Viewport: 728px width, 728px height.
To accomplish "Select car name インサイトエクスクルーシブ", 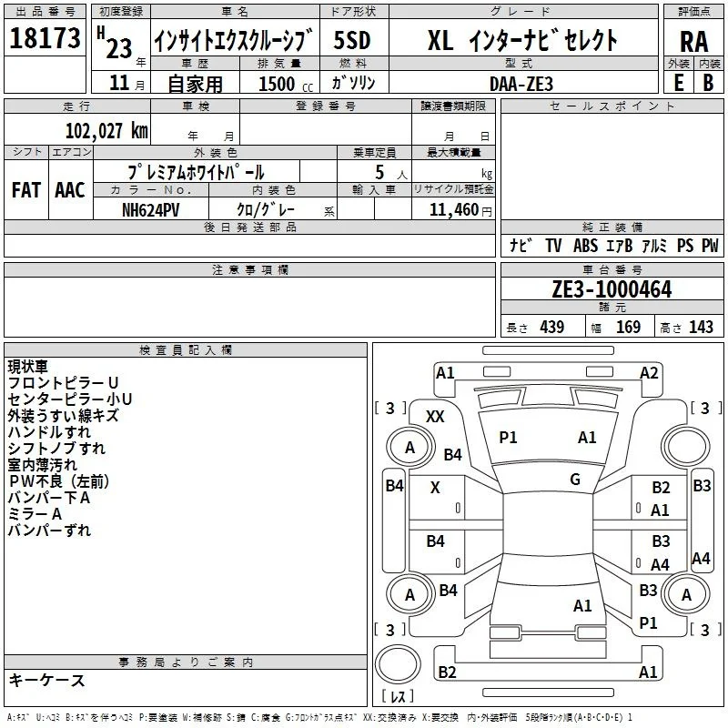I will coord(234,40).
